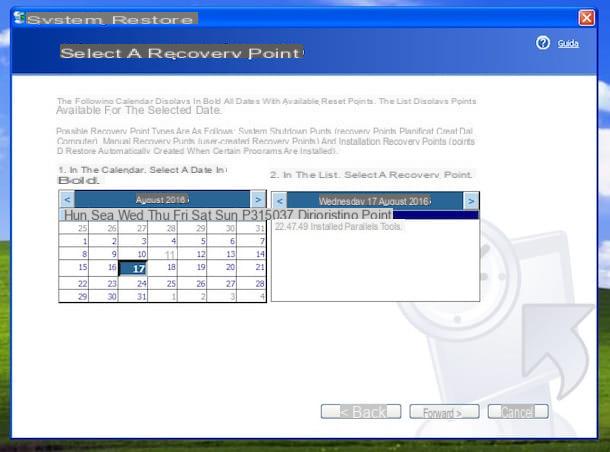Click the Back button
The height and width of the screenshot is (452, 610).
coord(361,412)
